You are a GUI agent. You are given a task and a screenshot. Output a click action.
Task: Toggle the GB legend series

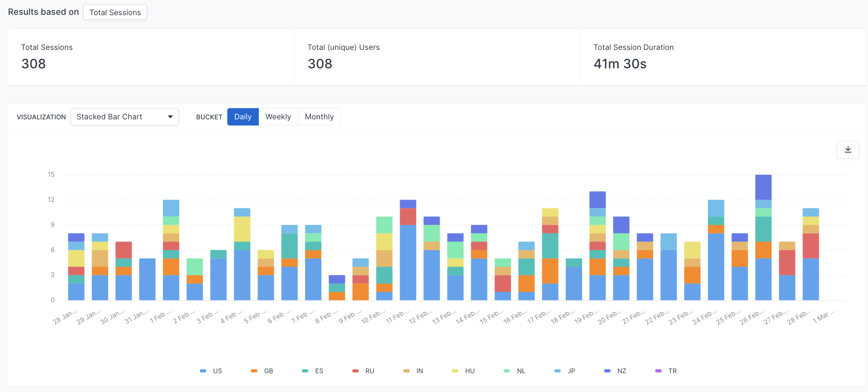click(262, 371)
